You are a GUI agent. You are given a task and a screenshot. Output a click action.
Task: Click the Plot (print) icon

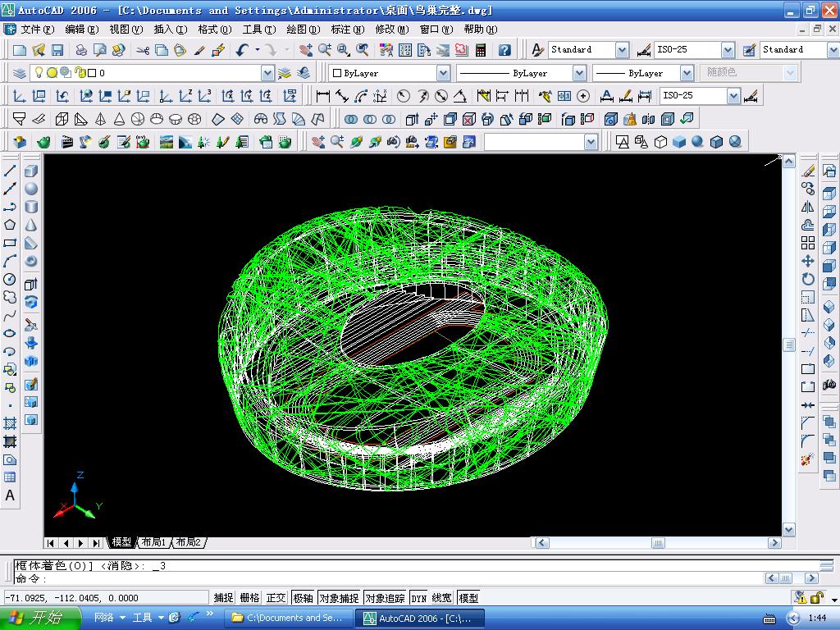[x=81, y=50]
